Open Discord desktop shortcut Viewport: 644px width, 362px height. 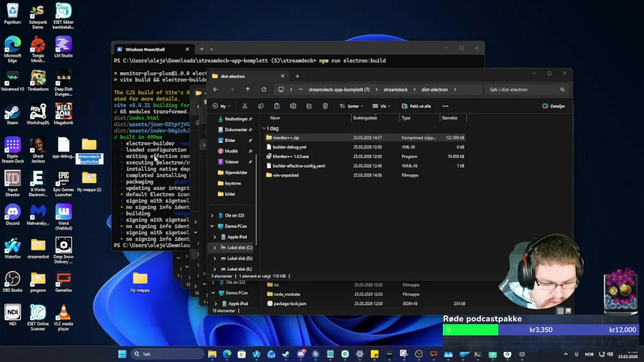click(x=13, y=215)
